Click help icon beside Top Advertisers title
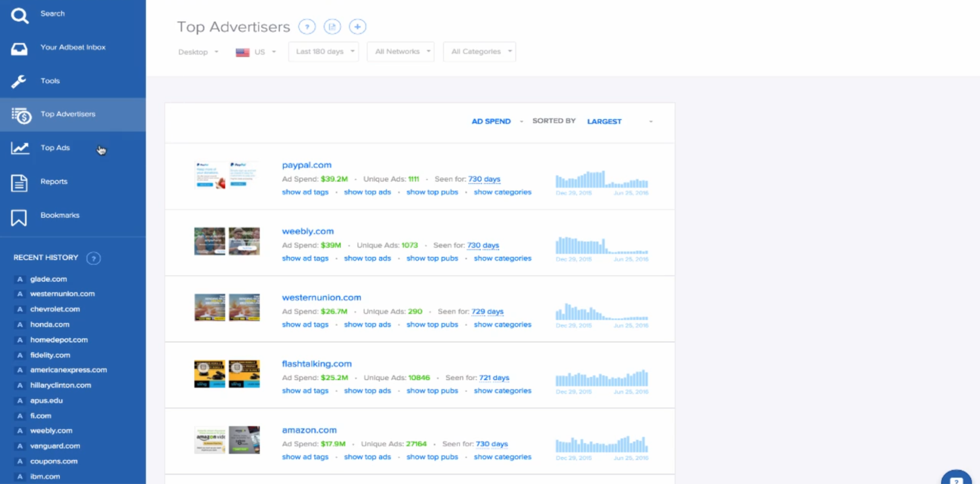Screen dimensions: 980x484 [307, 26]
